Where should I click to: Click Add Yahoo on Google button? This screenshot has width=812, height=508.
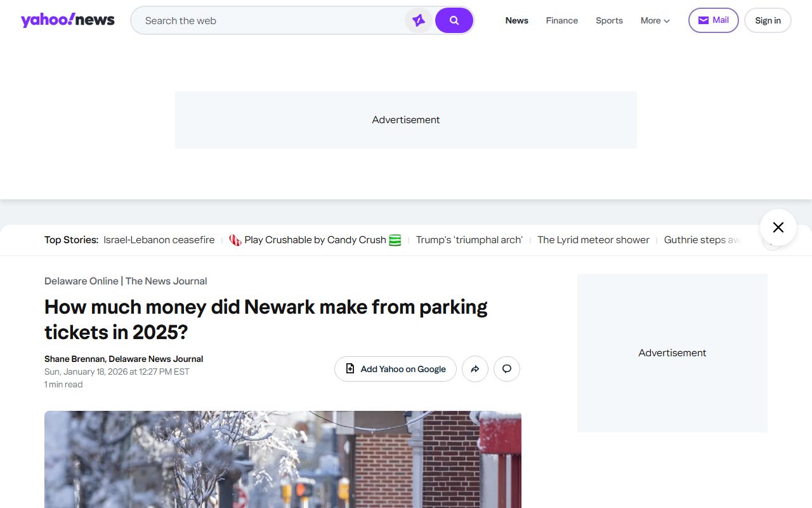click(x=395, y=369)
